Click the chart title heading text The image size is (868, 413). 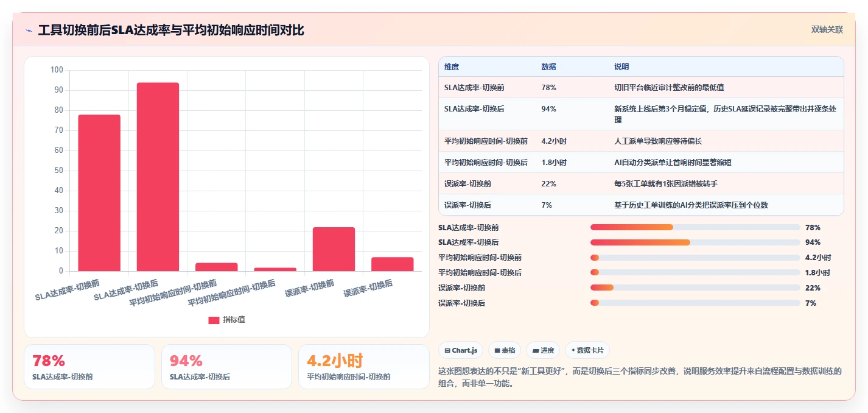pyautogui.click(x=171, y=30)
